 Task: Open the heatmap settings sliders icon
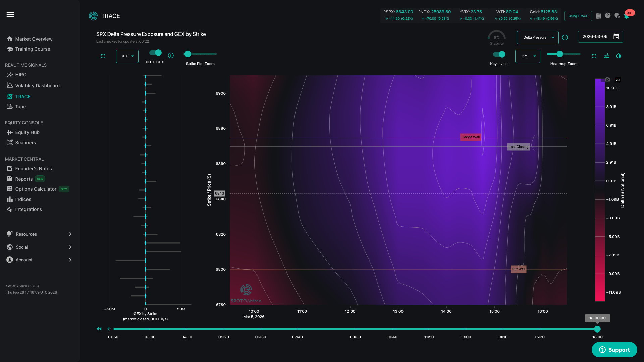point(606,56)
